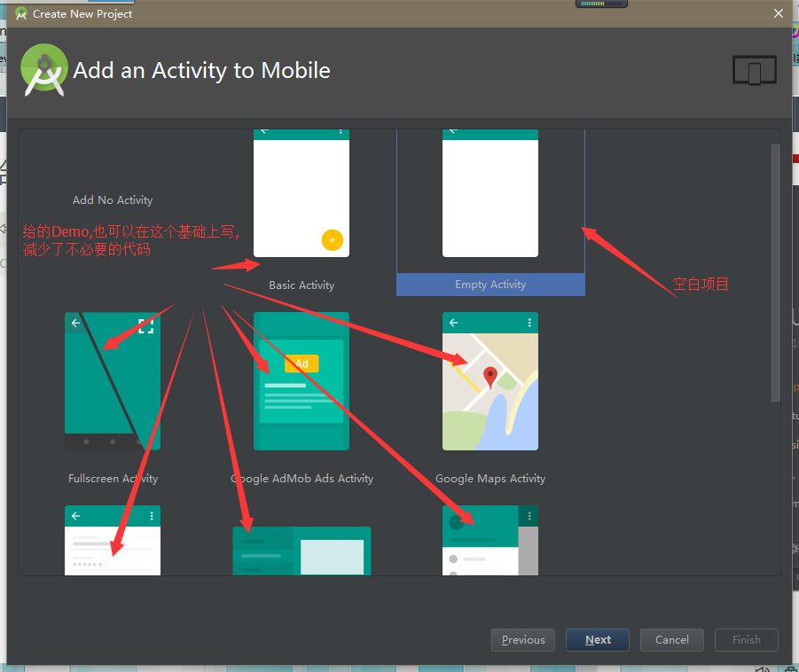
Task: Go back with the Previous button
Action: pyautogui.click(x=523, y=640)
